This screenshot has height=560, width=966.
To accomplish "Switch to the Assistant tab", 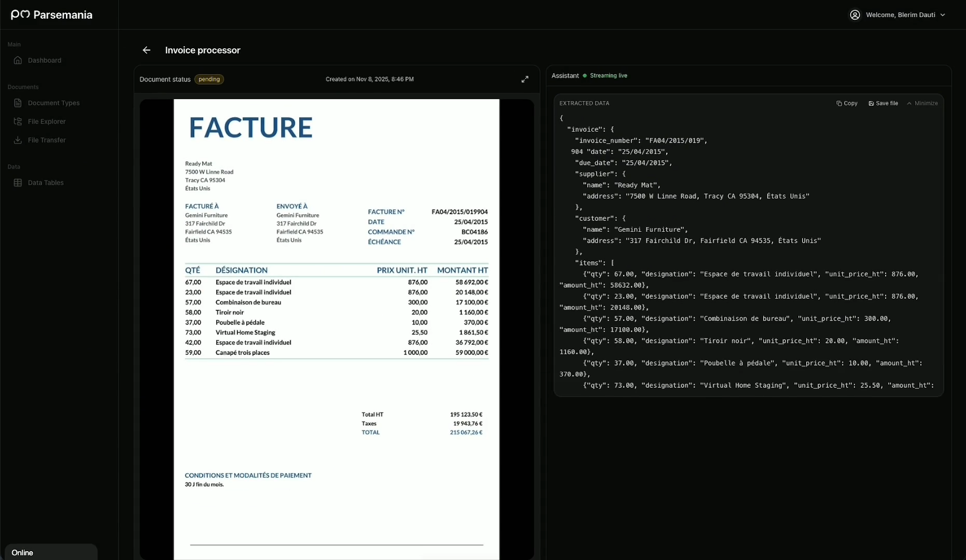I will (565, 75).
